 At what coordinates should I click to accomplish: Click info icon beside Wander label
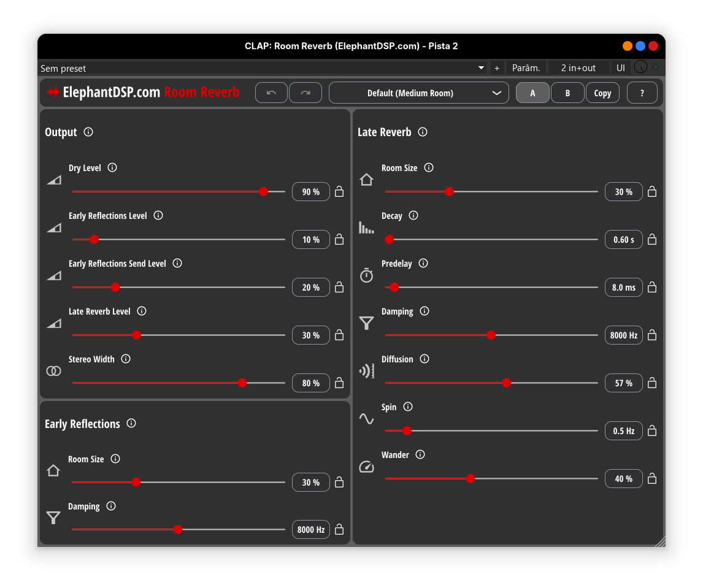coord(420,454)
